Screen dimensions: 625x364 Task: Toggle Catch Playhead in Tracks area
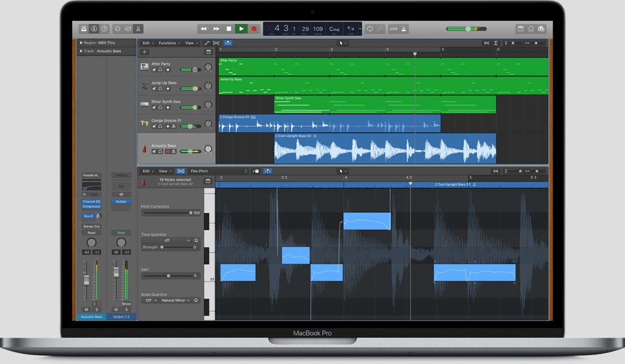click(228, 43)
